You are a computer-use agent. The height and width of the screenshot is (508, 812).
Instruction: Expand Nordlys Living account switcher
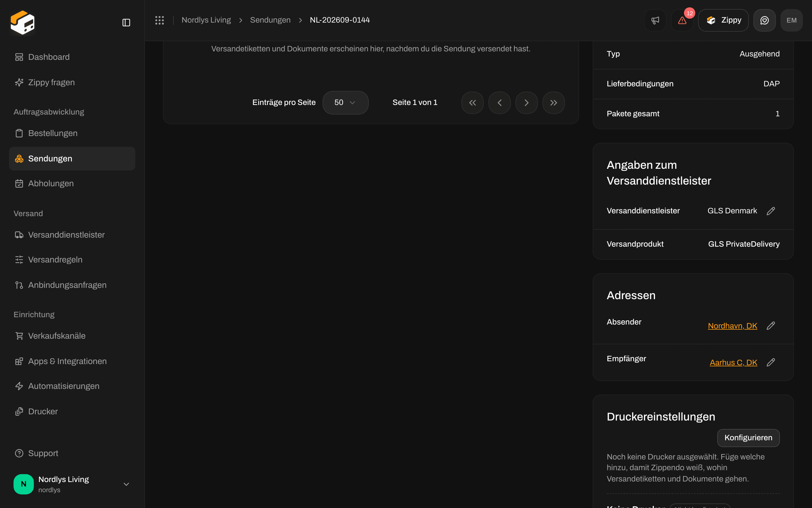(72, 484)
